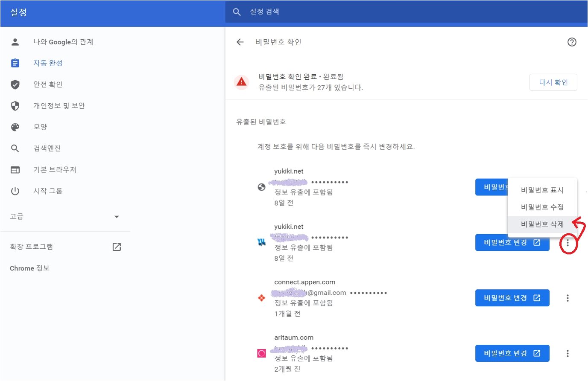
Task: Open 나와 Google의 관계 settings section
Action: point(63,42)
